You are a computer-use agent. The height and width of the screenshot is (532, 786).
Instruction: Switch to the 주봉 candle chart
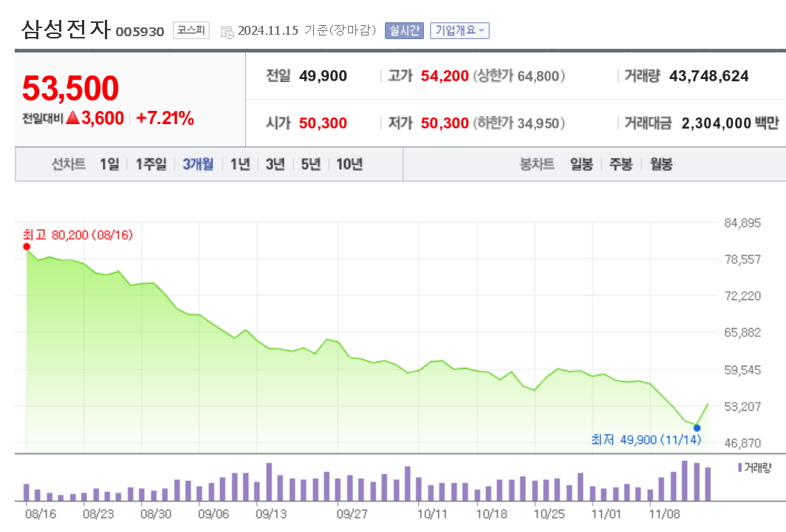(621, 164)
